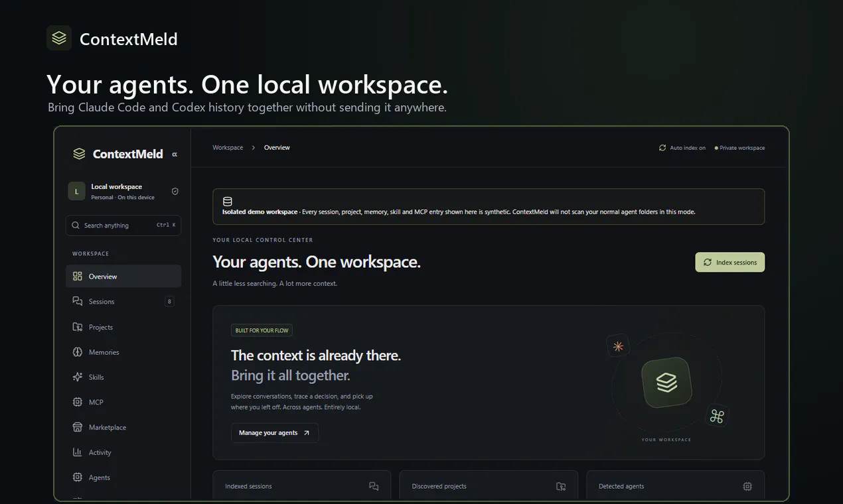This screenshot has height=504, width=843.
Task: Click the ContextMeld stacked-layers logo in the sidebar
Action: tap(79, 154)
